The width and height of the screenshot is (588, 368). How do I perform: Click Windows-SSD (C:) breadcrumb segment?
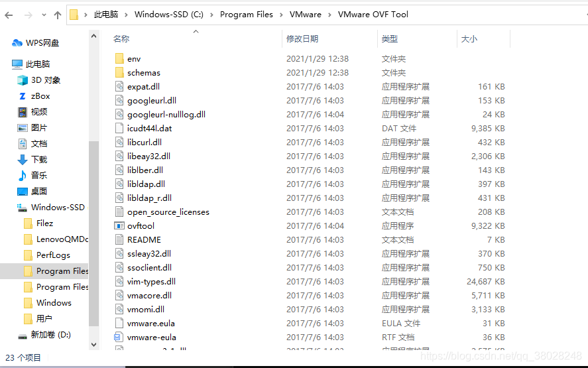tap(169, 15)
